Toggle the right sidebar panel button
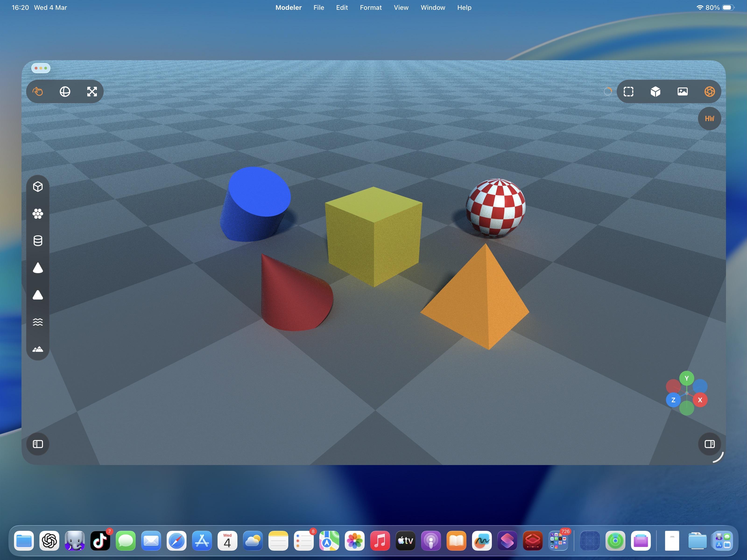 point(709,444)
